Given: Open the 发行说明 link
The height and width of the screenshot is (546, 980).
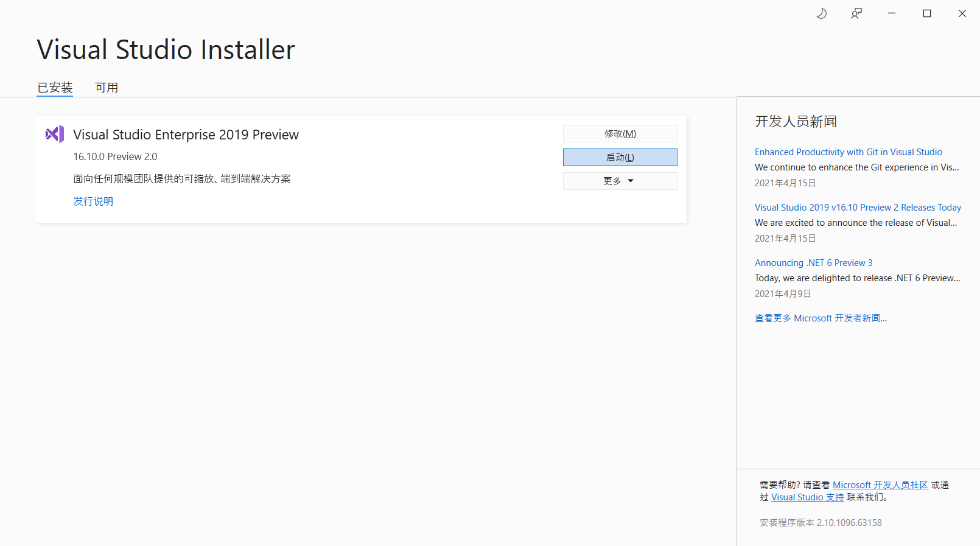Looking at the screenshot, I should (x=93, y=201).
